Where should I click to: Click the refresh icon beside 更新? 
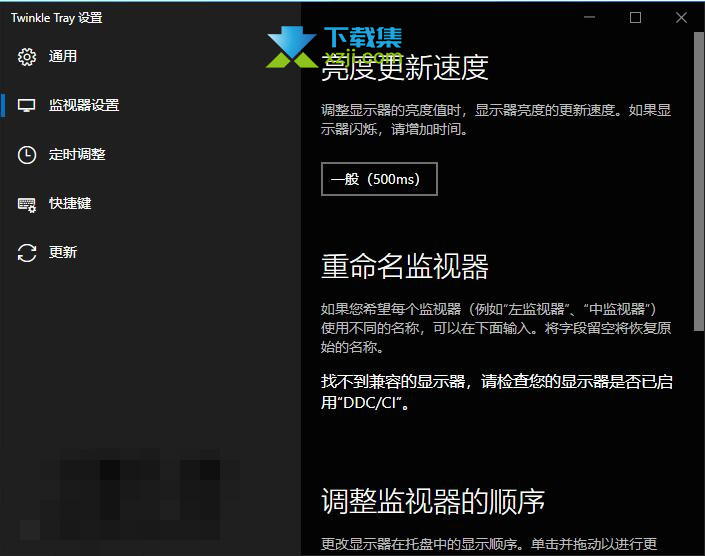pyautogui.click(x=27, y=253)
